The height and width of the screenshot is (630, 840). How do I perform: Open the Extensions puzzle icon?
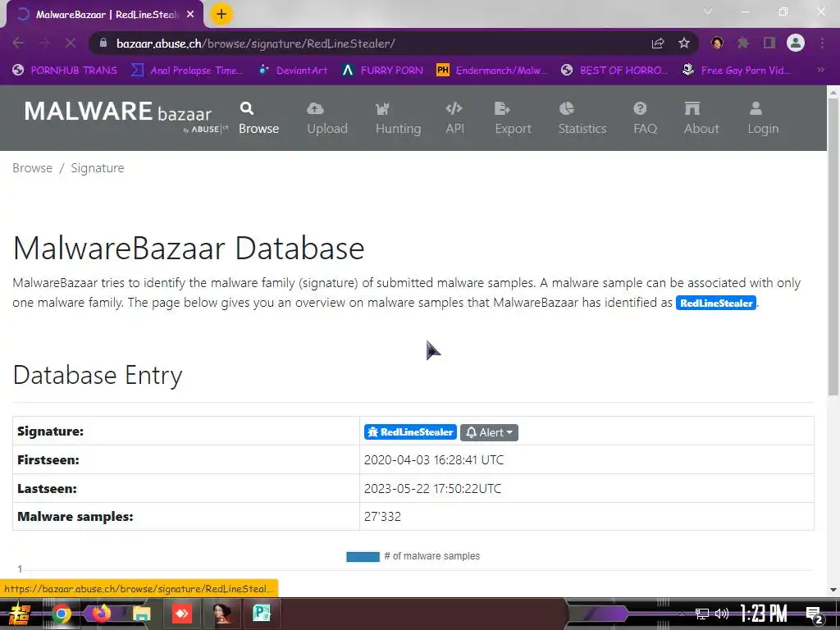(x=743, y=43)
